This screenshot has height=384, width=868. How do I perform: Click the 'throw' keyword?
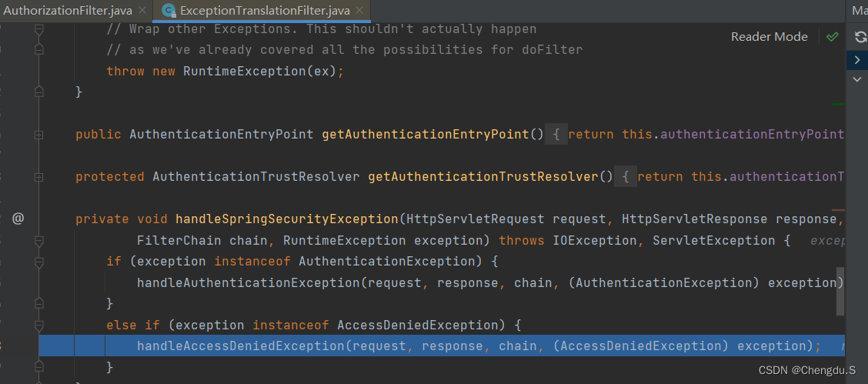click(x=125, y=72)
